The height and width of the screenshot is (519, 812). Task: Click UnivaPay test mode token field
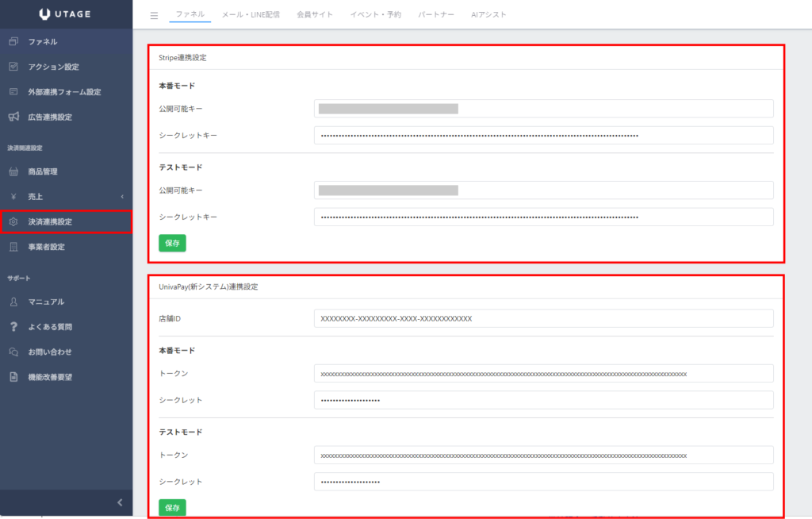pos(543,455)
